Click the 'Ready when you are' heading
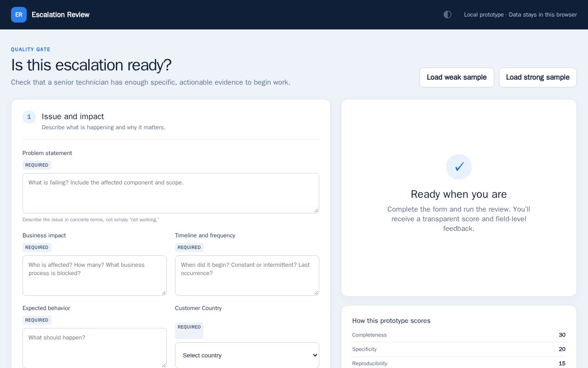 (459, 194)
